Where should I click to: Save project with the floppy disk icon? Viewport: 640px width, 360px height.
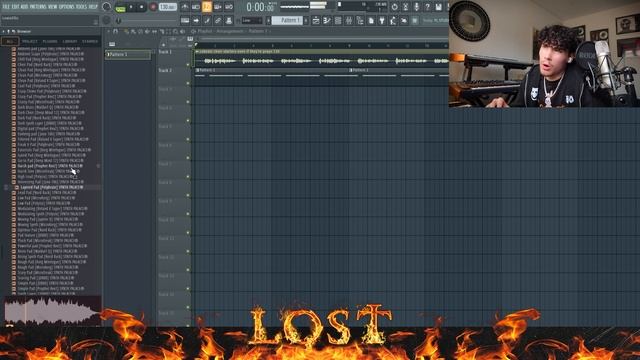tap(438, 7)
